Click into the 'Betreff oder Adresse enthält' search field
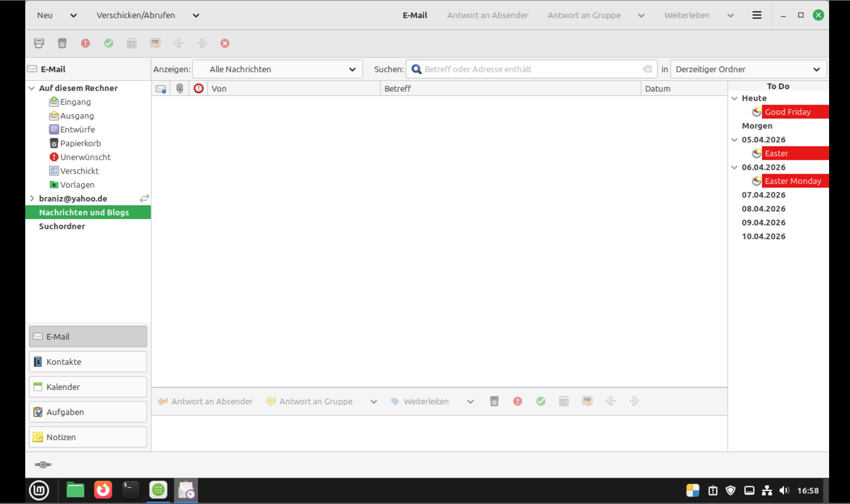This screenshot has height=504, width=850. 531,69
